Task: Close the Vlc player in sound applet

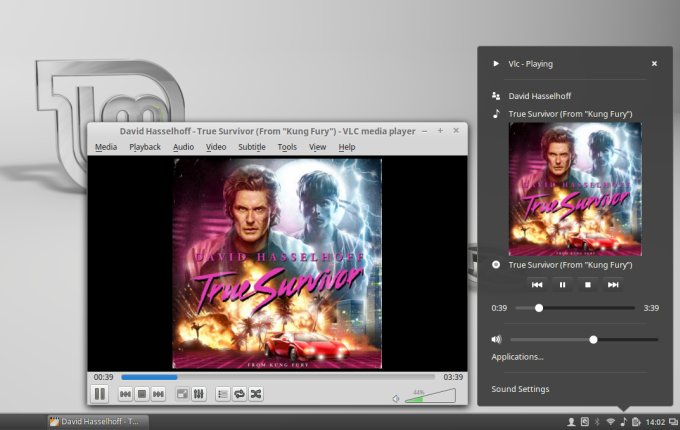Action: click(x=654, y=64)
